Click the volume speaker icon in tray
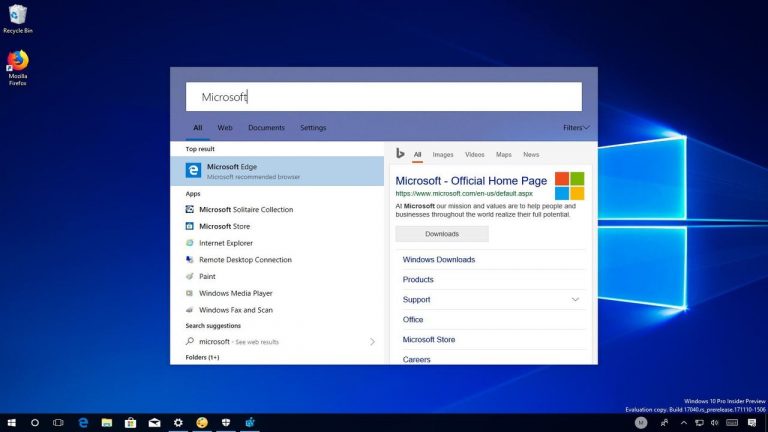The image size is (768, 432). 715,422
